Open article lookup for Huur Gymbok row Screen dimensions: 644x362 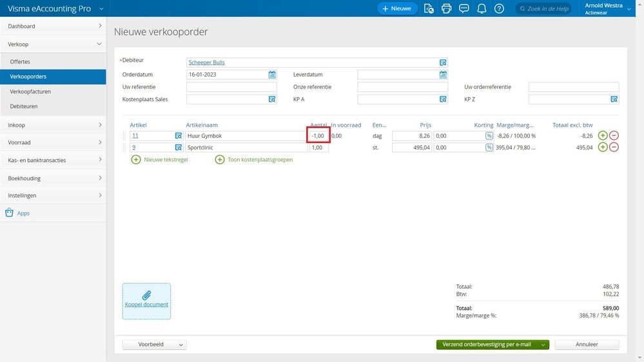pos(179,136)
